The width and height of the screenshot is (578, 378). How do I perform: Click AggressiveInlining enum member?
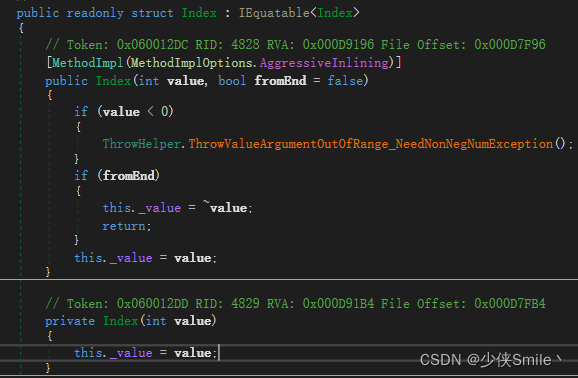(324, 63)
